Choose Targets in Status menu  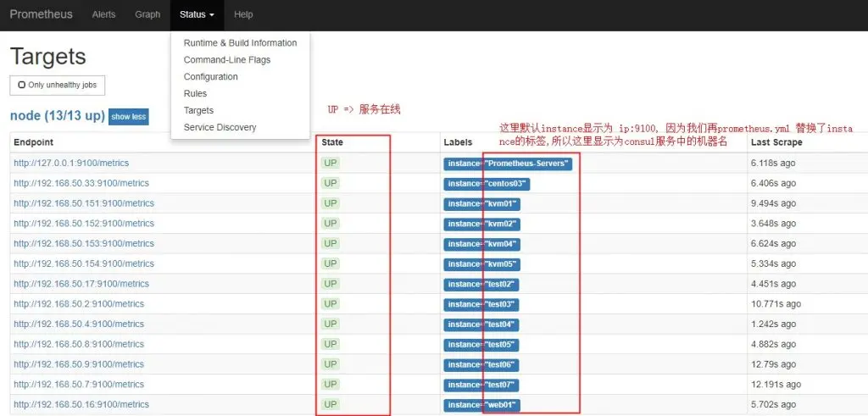point(198,111)
